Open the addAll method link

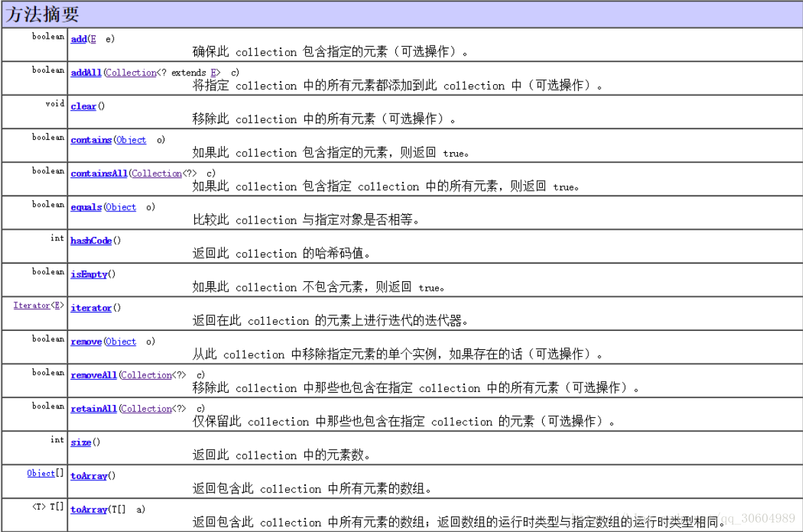pos(86,73)
